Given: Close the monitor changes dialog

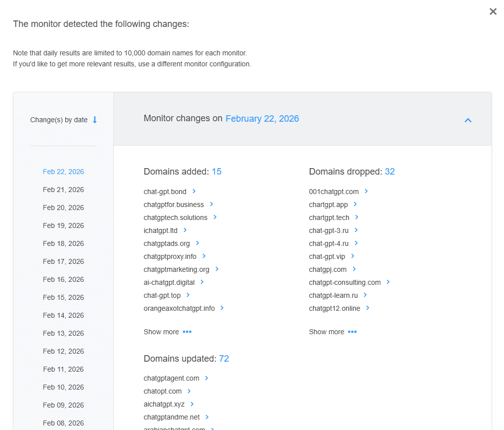Looking at the screenshot, I should [493, 11].
